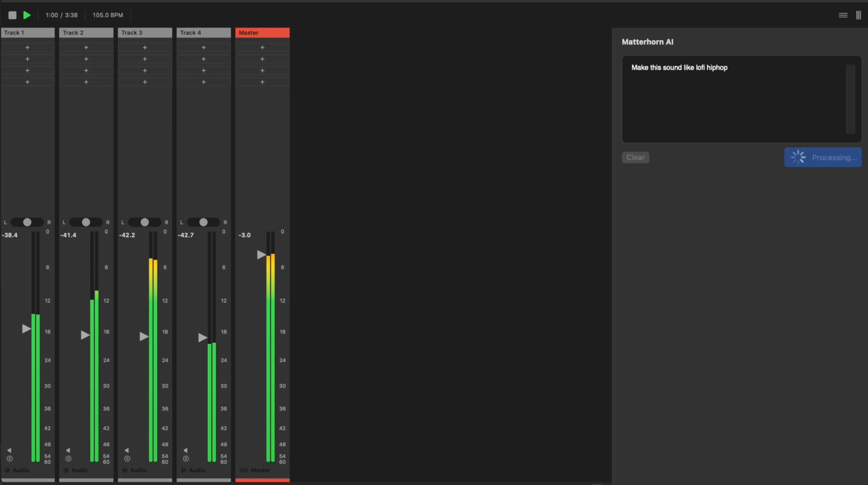Click Track 1's -38.4 level readout
868x485 pixels.
click(10, 235)
